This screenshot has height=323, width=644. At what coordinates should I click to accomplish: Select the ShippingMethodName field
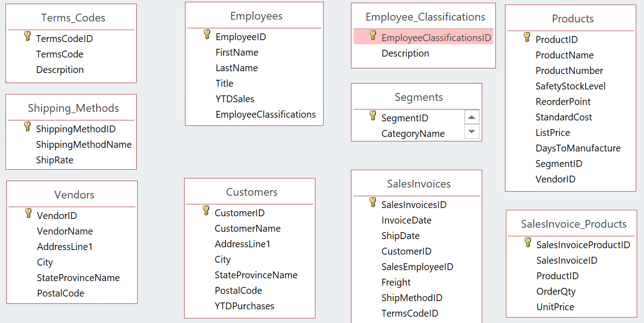tap(84, 145)
